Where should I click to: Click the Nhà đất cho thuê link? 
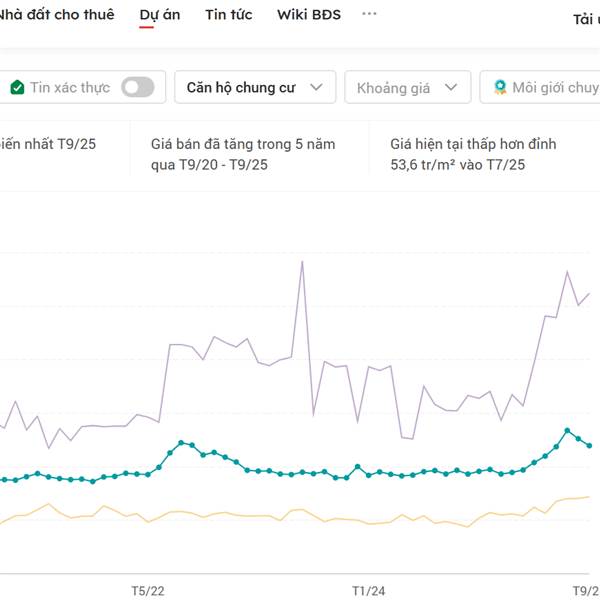coord(57,15)
